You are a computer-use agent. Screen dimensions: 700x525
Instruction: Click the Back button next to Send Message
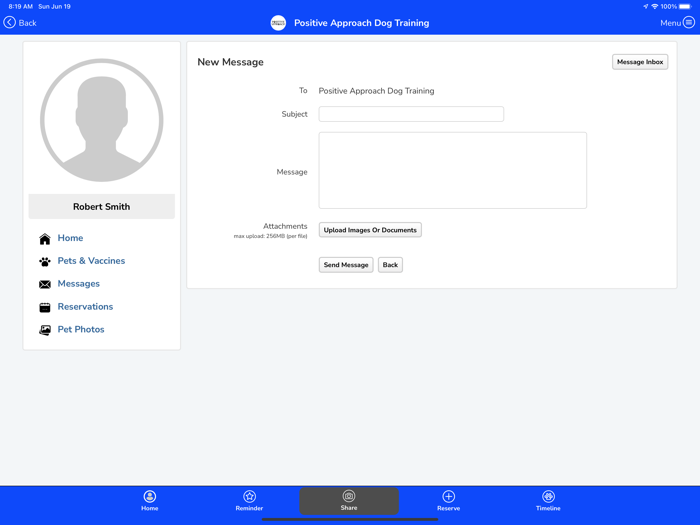pyautogui.click(x=390, y=265)
